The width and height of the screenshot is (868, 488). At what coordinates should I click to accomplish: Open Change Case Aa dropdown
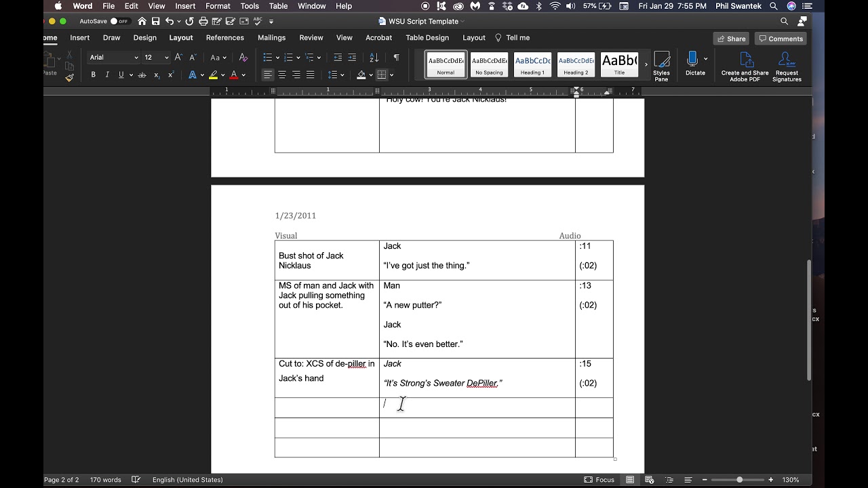pos(218,58)
